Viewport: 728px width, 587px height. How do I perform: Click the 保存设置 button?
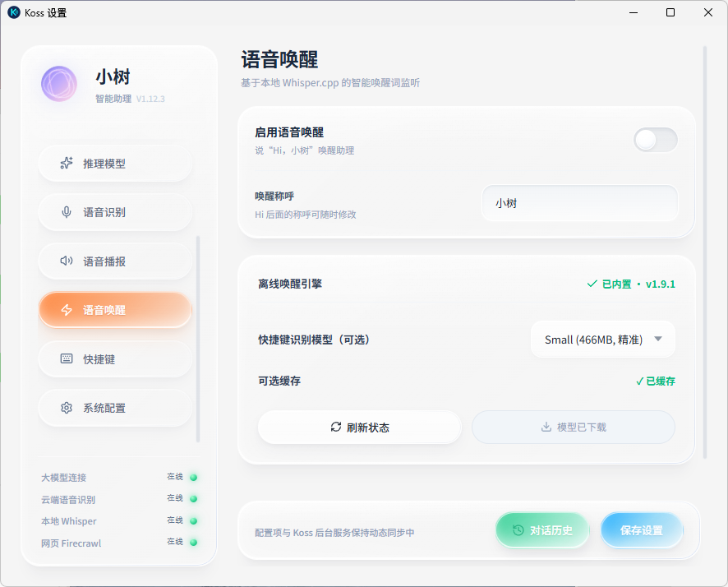(641, 530)
